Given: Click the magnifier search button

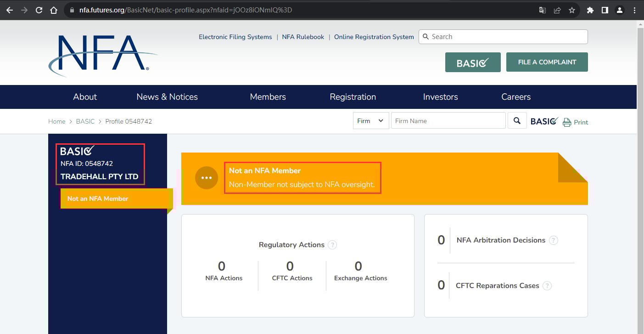Looking at the screenshot, I should pos(517,121).
